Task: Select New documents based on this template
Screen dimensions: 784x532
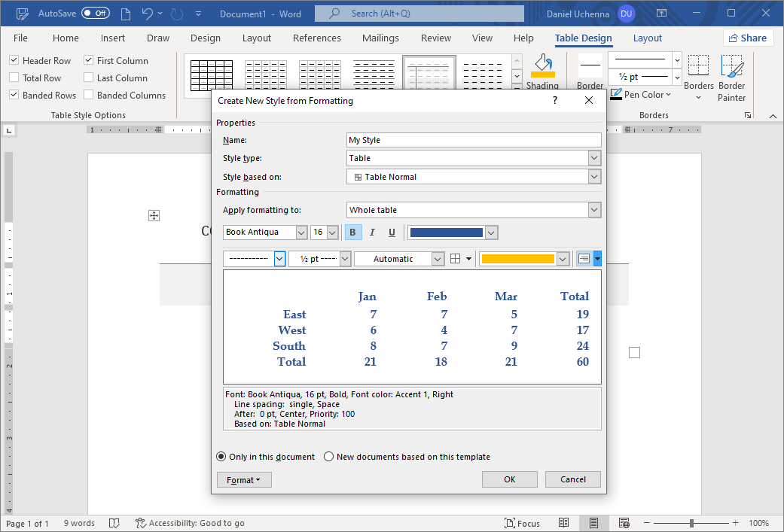Action: pyautogui.click(x=329, y=457)
